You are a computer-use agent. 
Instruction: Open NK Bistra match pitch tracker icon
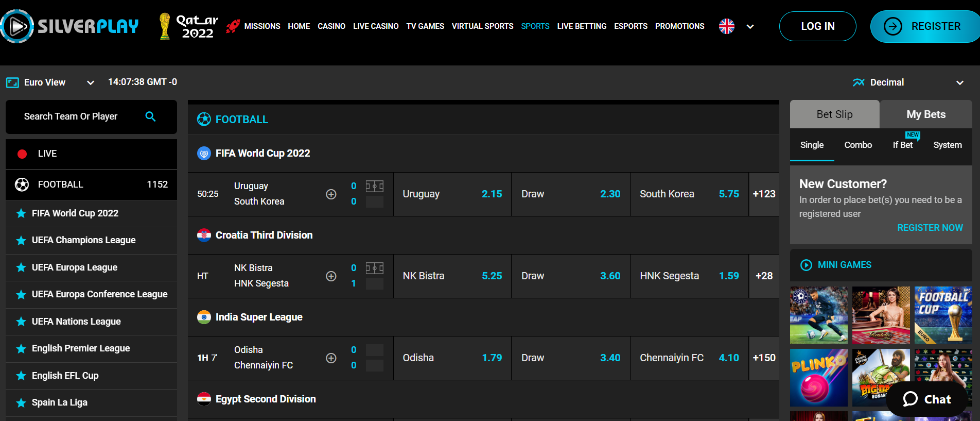click(x=375, y=268)
